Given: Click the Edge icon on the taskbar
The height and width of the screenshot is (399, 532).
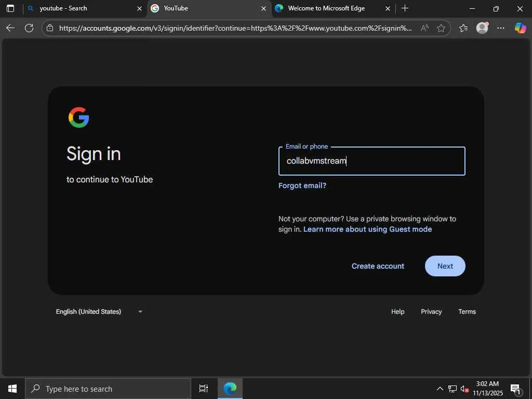Looking at the screenshot, I should 230,389.
